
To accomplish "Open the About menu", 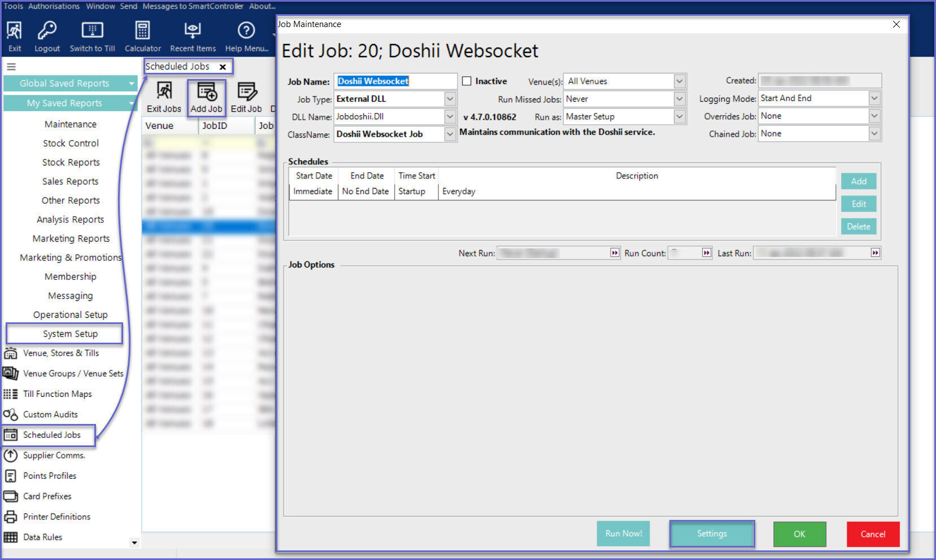I will (262, 6).
